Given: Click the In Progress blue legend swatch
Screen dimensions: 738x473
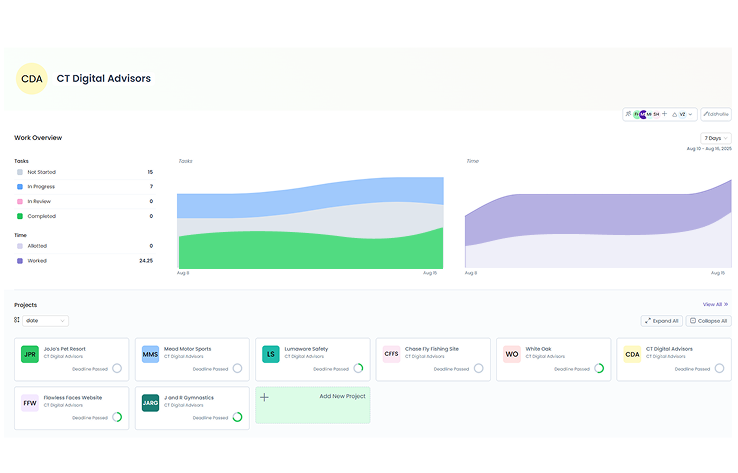Looking at the screenshot, I should 20,186.
